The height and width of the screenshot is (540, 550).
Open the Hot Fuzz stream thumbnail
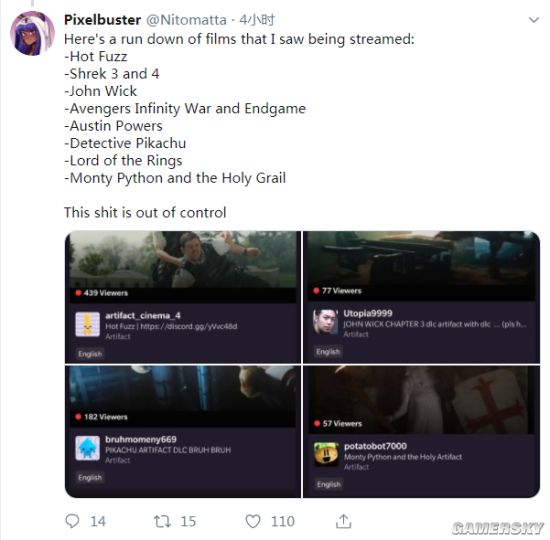coord(183,267)
